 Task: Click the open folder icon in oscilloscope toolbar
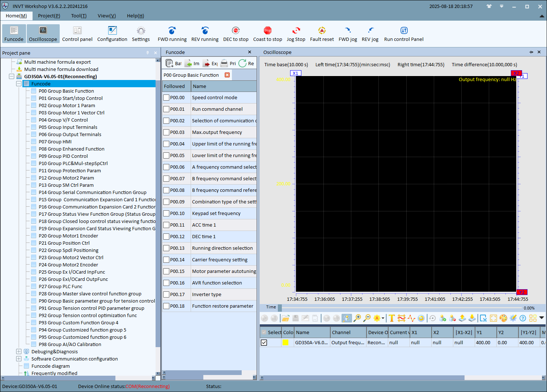tap(285, 318)
